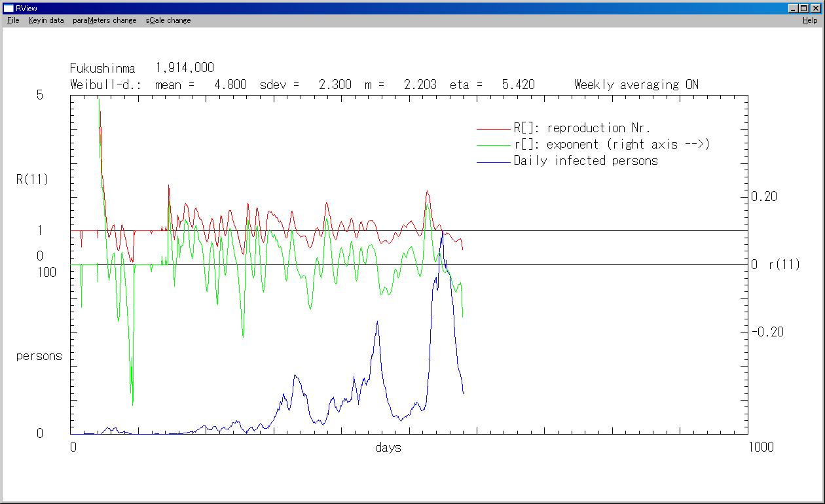Open the sCale change menu

pyautogui.click(x=168, y=20)
